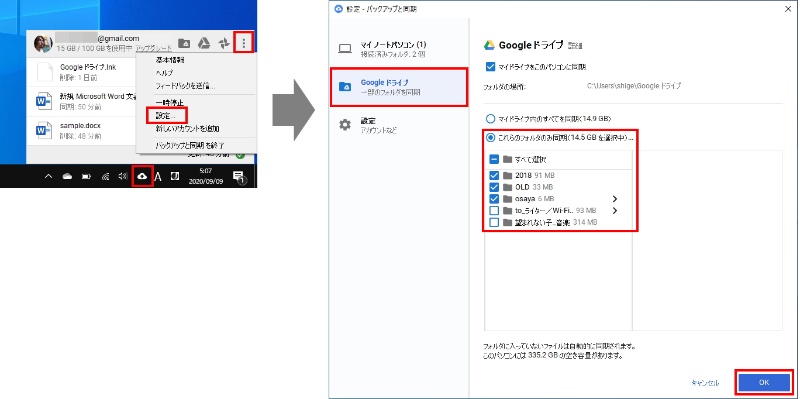The image size is (800, 399).
Task: Click the Google ドライブ.lnk file name
Action: pyautogui.click(x=88, y=67)
